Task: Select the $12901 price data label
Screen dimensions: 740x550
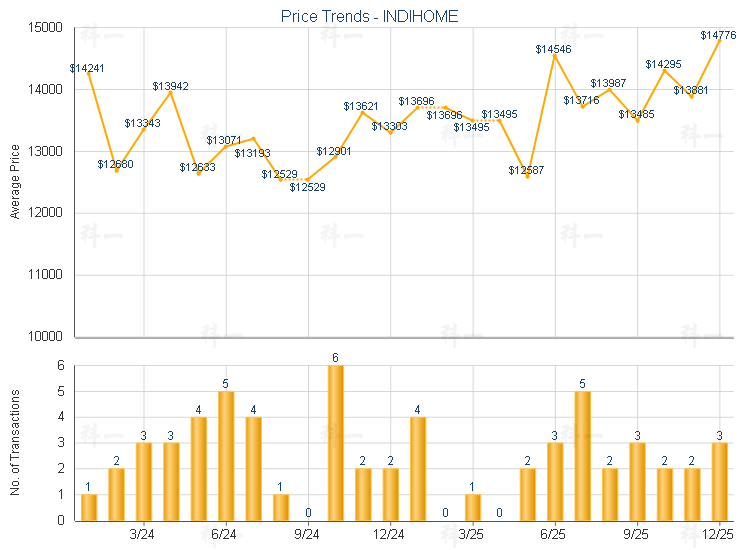Action: pos(334,151)
